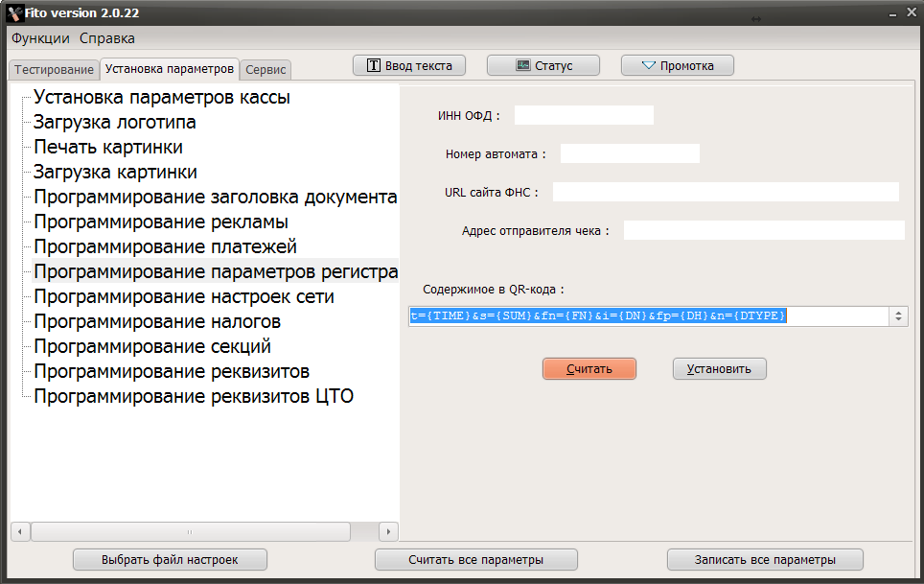Screen dimensions: 924x584
Task: Click Записать все параметры button
Action: pos(765,559)
